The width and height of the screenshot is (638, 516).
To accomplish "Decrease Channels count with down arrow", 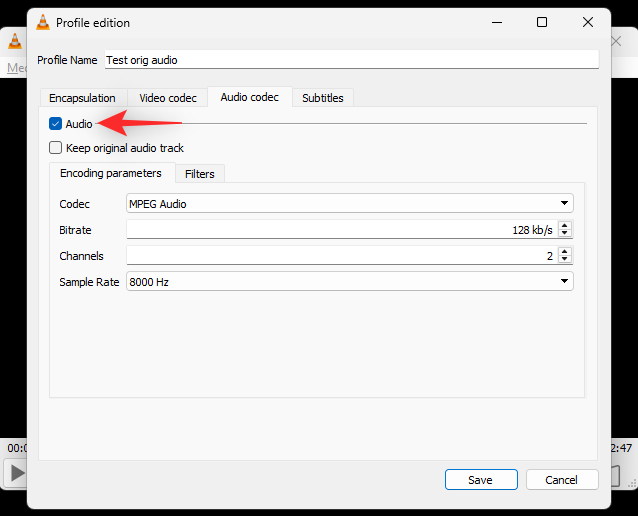I will [564, 259].
